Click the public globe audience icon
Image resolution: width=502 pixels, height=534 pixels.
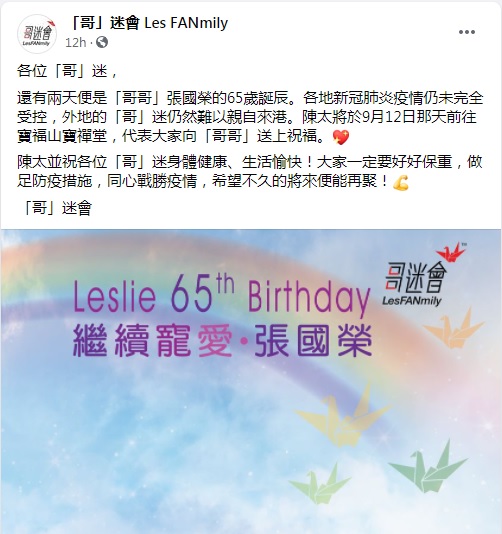point(102,42)
